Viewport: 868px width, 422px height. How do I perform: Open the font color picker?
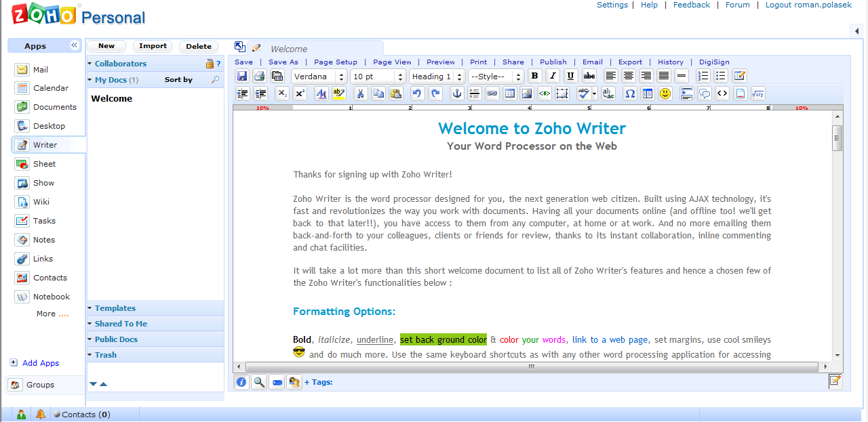(321, 93)
